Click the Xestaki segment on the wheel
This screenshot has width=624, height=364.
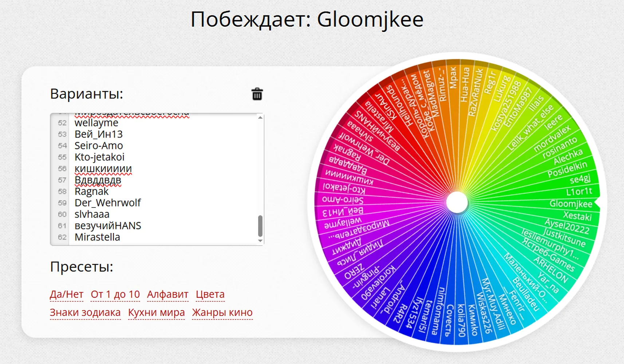click(x=577, y=216)
